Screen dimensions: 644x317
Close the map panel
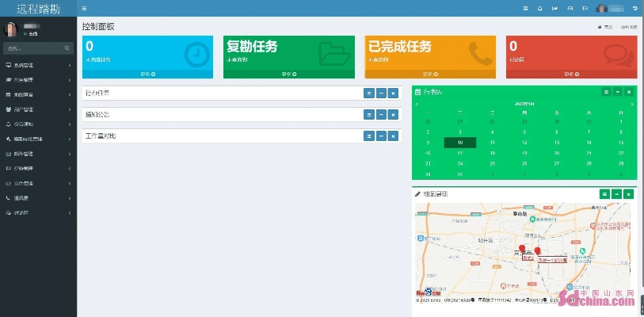pyautogui.click(x=628, y=194)
